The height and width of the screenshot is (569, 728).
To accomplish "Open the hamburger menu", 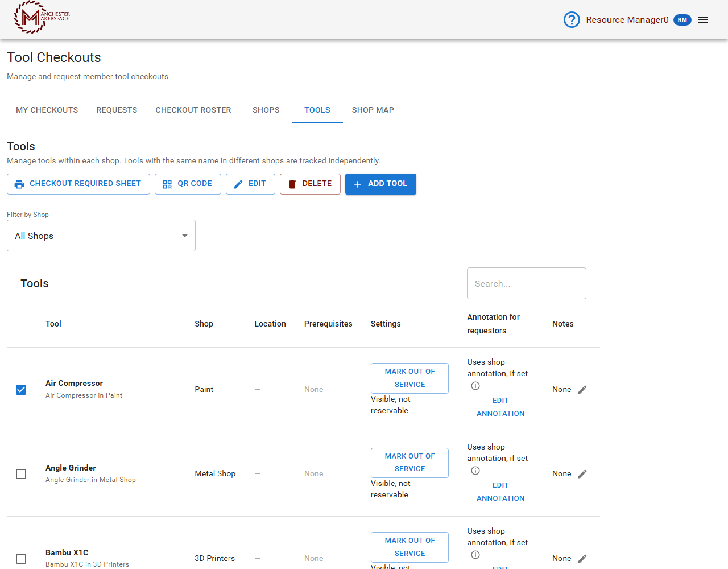I will click(x=703, y=20).
